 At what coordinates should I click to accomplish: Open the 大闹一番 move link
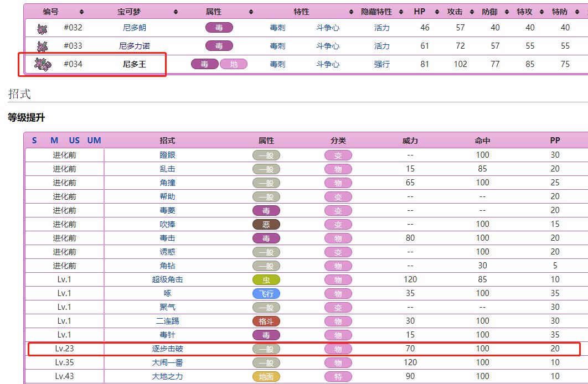[x=167, y=362]
